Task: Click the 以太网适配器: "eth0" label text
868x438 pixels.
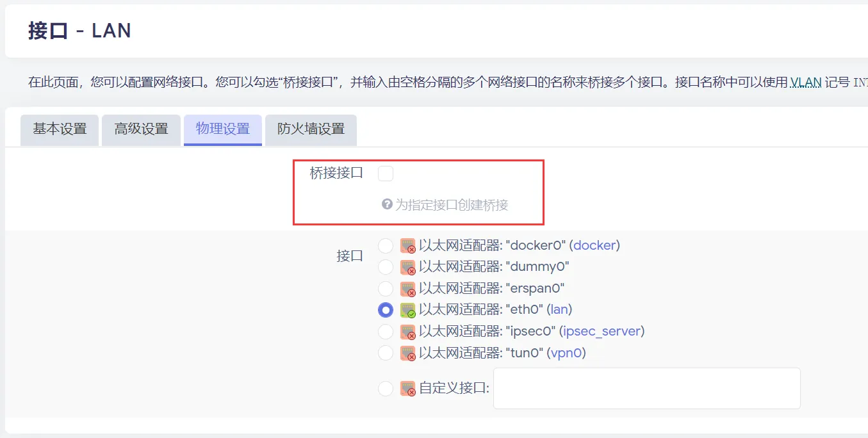Action: point(480,310)
